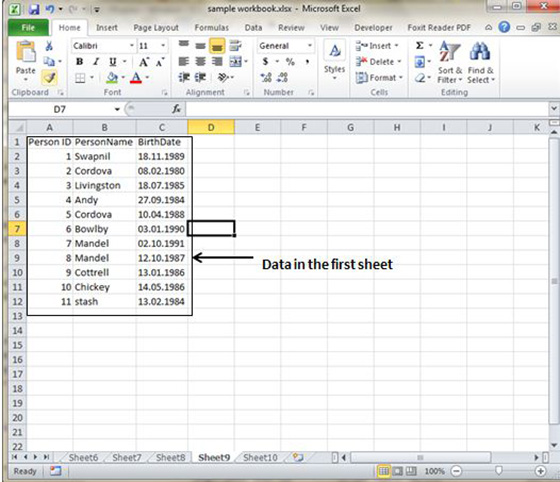560x482 pixels.
Task: Toggle Align Text Right
Action: click(x=217, y=62)
